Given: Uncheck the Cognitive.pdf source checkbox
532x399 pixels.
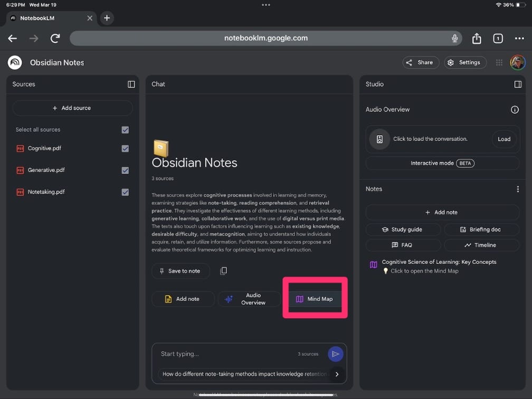Looking at the screenshot, I should [x=125, y=149].
